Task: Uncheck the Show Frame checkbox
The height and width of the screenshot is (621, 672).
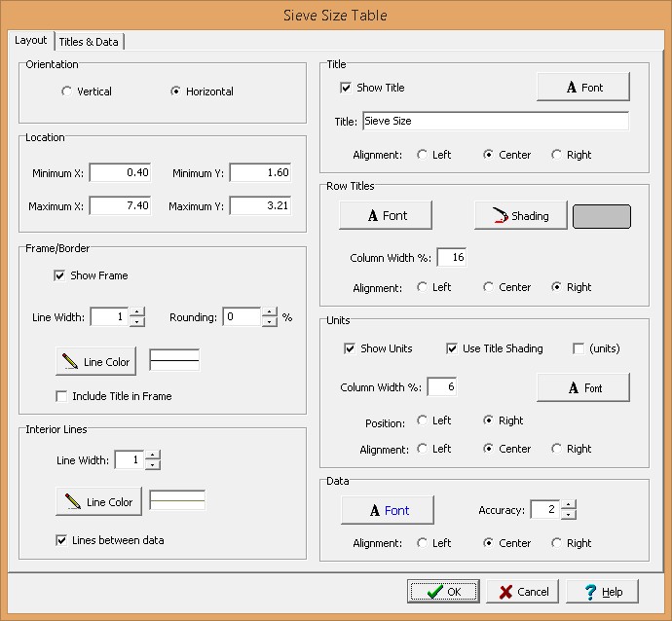Action: point(60,275)
